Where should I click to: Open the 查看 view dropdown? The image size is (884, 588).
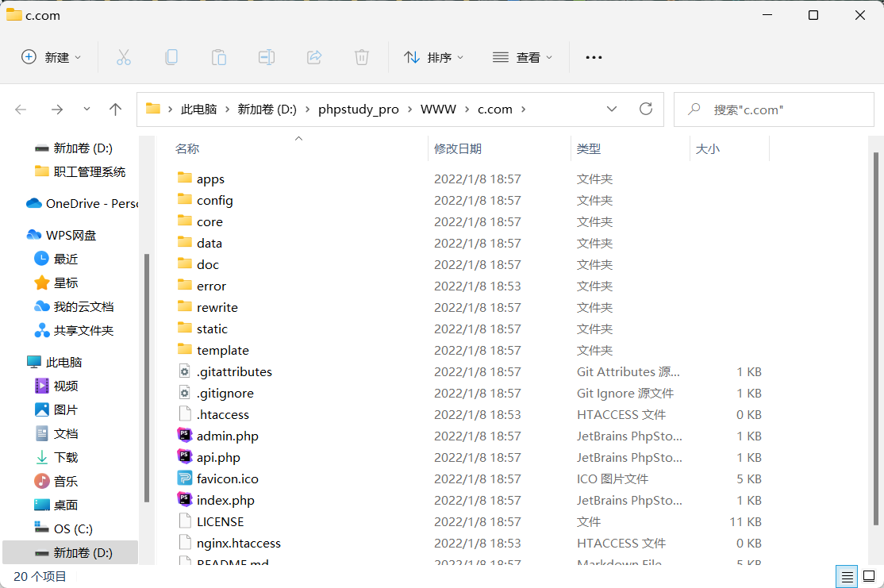pos(523,56)
